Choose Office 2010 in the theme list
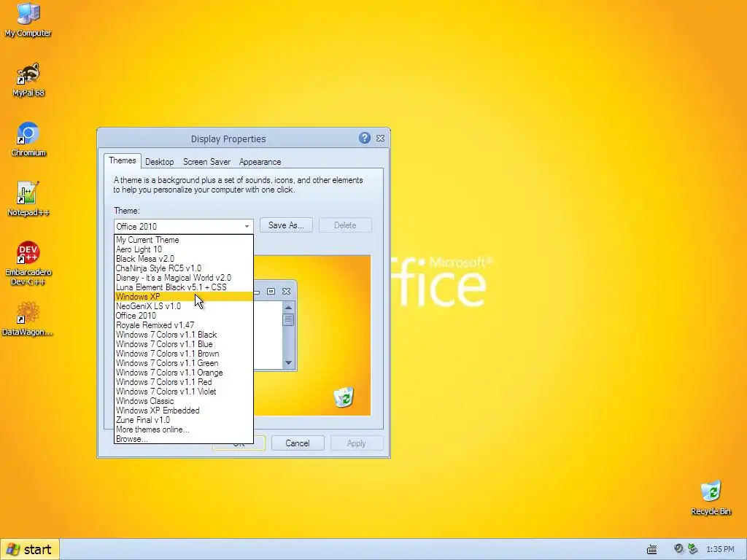The width and height of the screenshot is (747, 560). 183,316
